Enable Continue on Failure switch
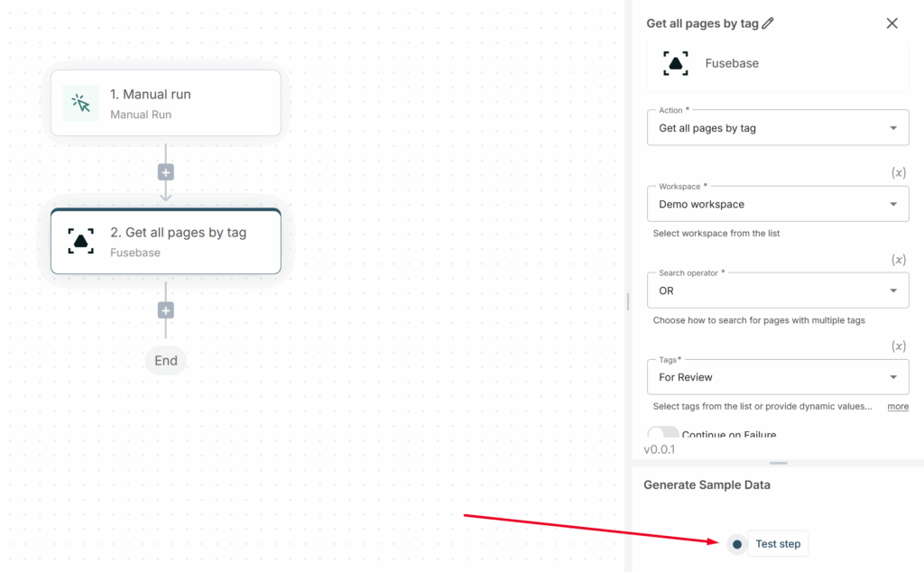The height and width of the screenshot is (572, 924). click(x=663, y=434)
